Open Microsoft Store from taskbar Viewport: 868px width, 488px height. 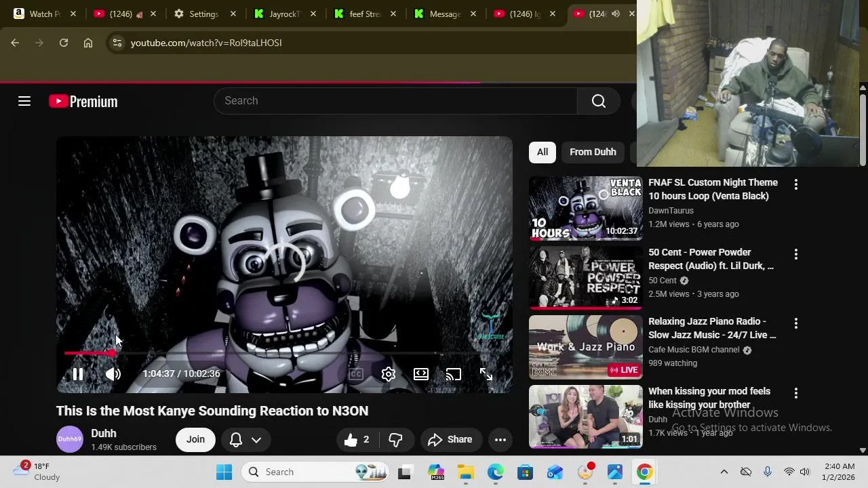[x=525, y=472]
